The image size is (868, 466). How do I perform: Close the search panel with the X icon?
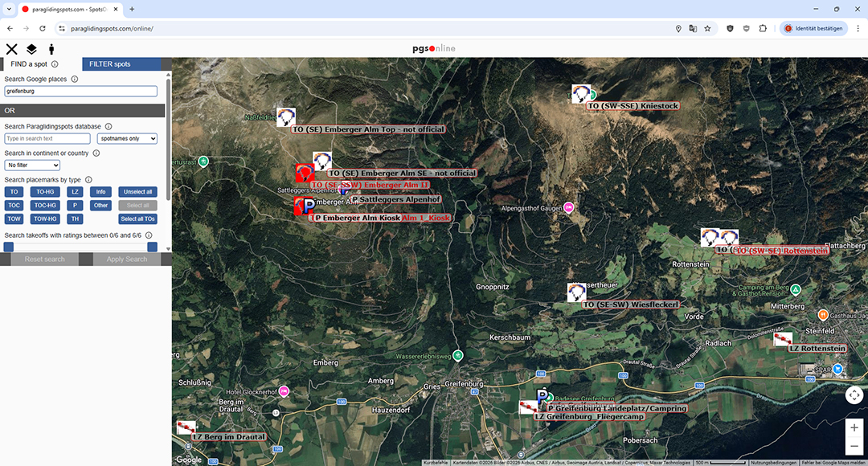pos(11,49)
